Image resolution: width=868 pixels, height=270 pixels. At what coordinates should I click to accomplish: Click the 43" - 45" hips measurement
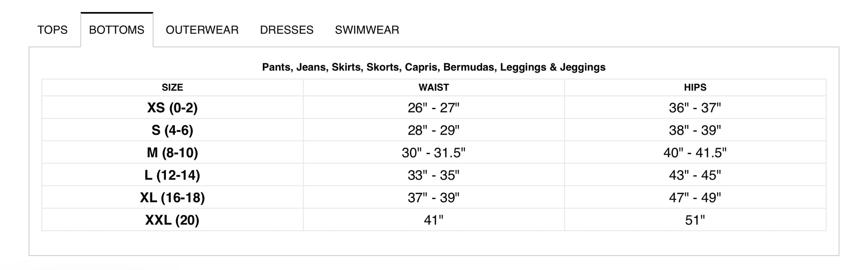pyautogui.click(x=695, y=175)
